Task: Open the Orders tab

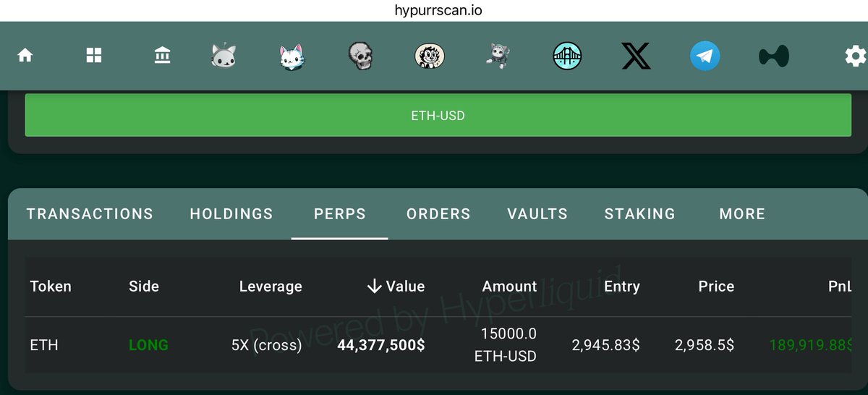Action: (x=438, y=214)
